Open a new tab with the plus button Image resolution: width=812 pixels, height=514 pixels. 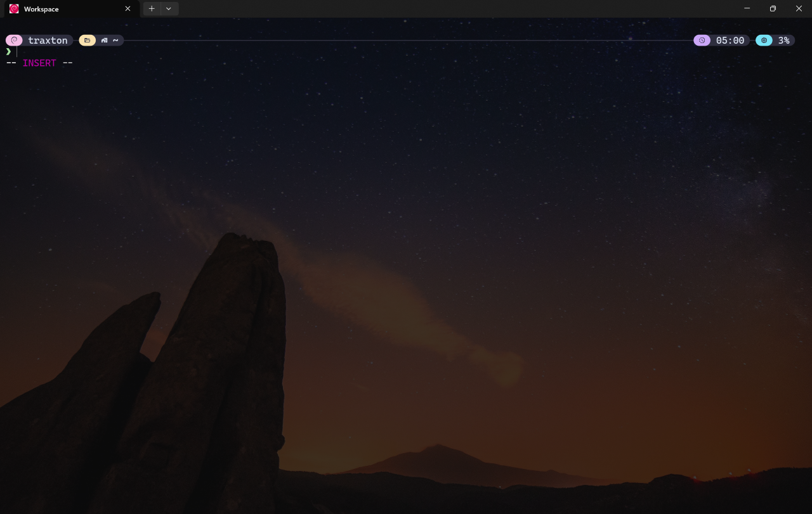[152, 9]
